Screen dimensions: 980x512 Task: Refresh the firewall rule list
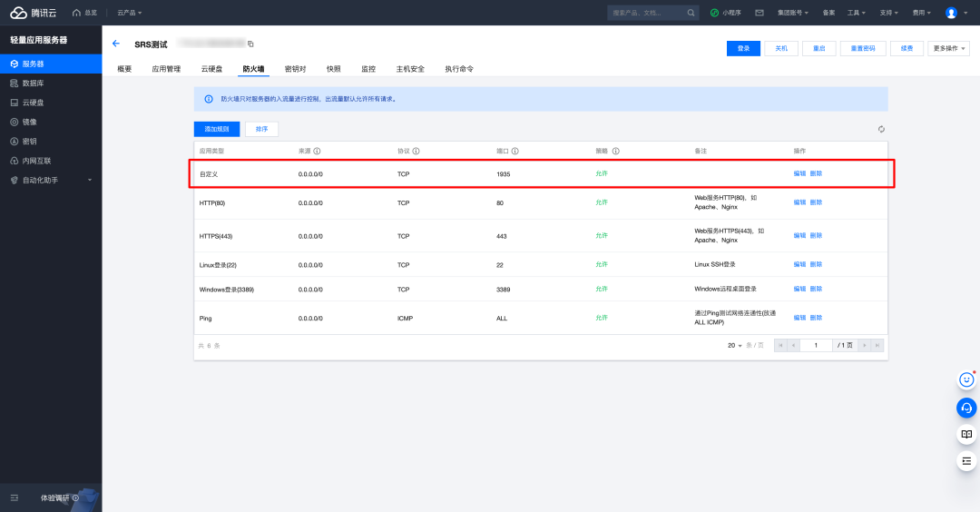(881, 130)
